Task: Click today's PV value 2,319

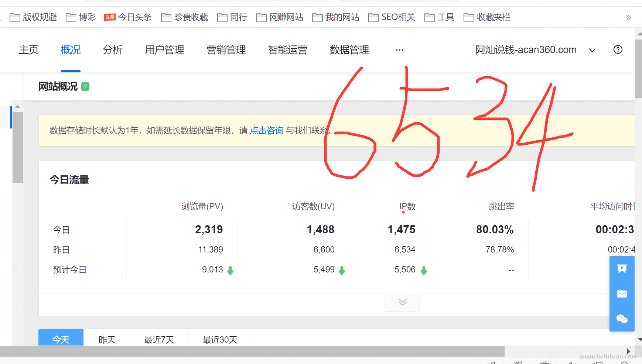Action: [x=209, y=230]
